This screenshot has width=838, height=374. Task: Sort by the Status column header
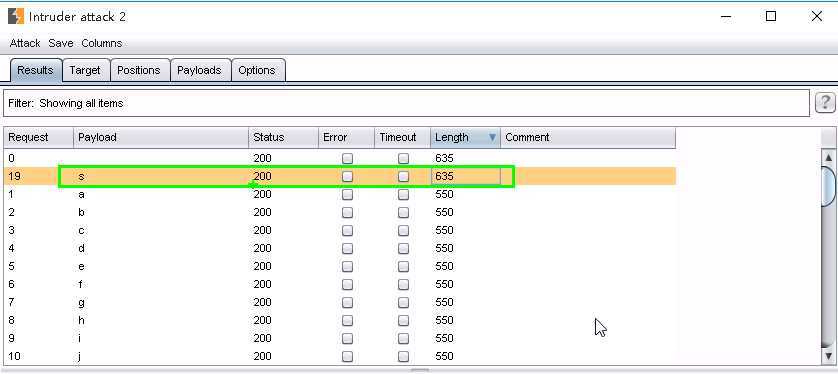283,138
